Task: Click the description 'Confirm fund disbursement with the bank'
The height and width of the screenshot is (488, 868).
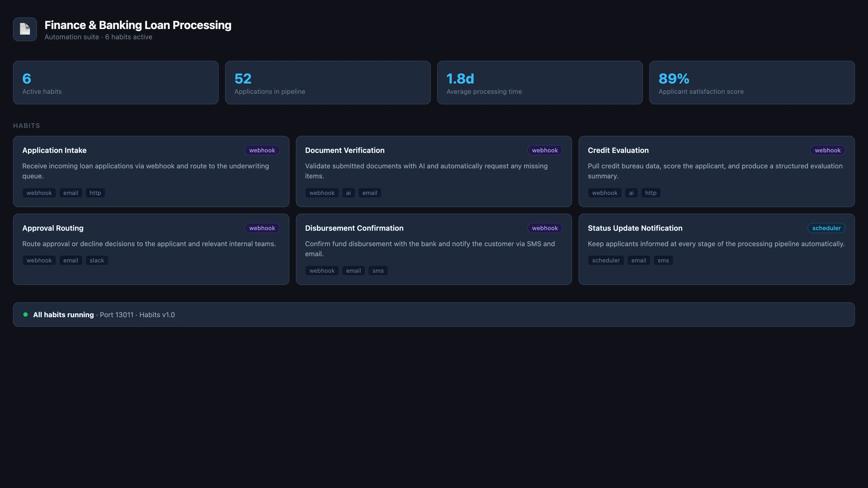Action: tap(430, 249)
